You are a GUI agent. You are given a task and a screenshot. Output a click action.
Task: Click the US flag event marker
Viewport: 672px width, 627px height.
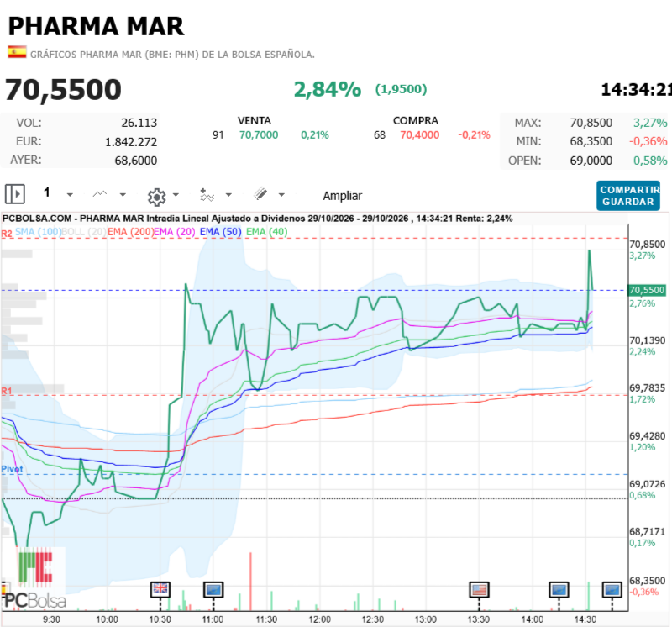tap(479, 589)
